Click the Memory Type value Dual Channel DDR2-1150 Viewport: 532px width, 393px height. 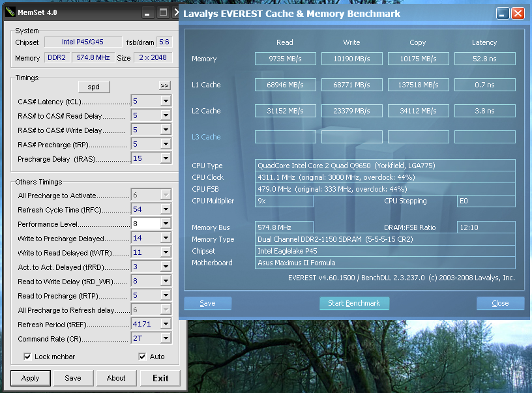pyautogui.click(x=385, y=239)
